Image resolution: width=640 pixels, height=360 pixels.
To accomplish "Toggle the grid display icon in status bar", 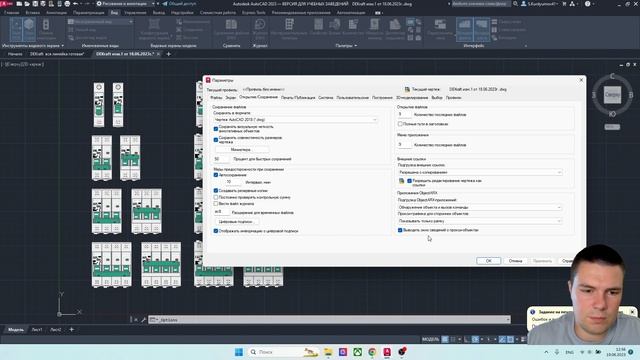I will (x=445, y=339).
